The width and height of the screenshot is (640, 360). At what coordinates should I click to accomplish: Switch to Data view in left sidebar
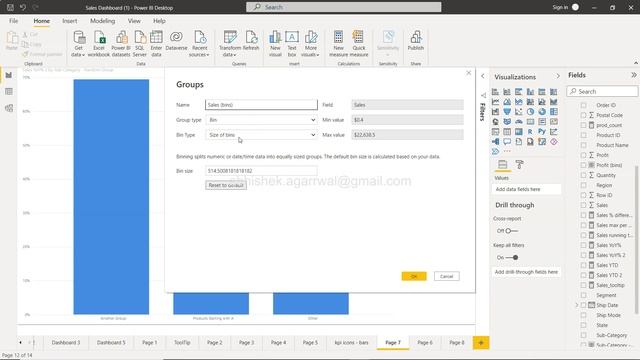click(x=9, y=91)
